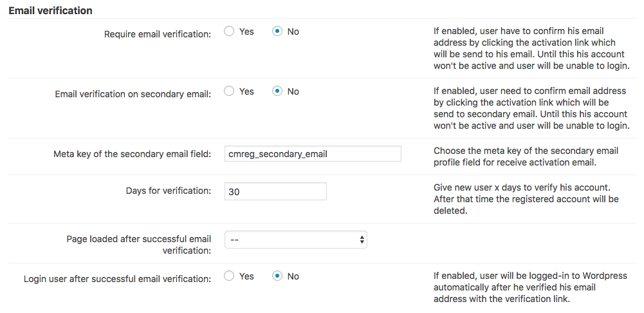This screenshot has width=644, height=313.
Task: Open the page loaded after verification dropdown
Action: [296, 240]
